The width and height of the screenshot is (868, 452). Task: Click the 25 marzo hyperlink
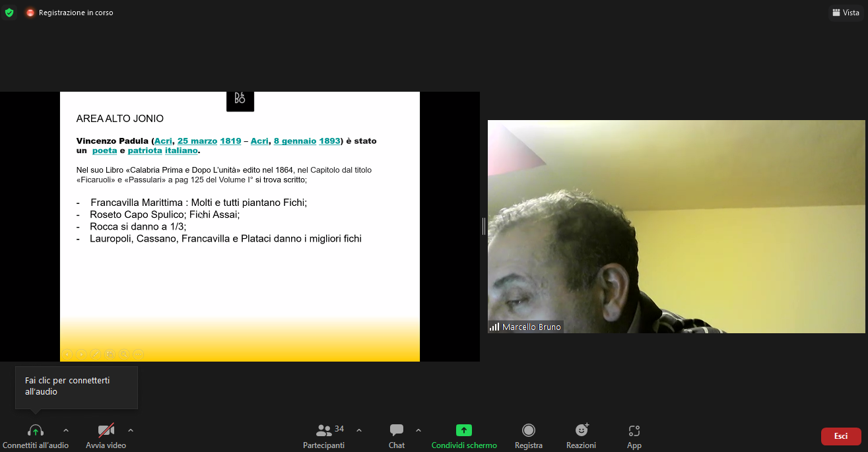(197, 141)
